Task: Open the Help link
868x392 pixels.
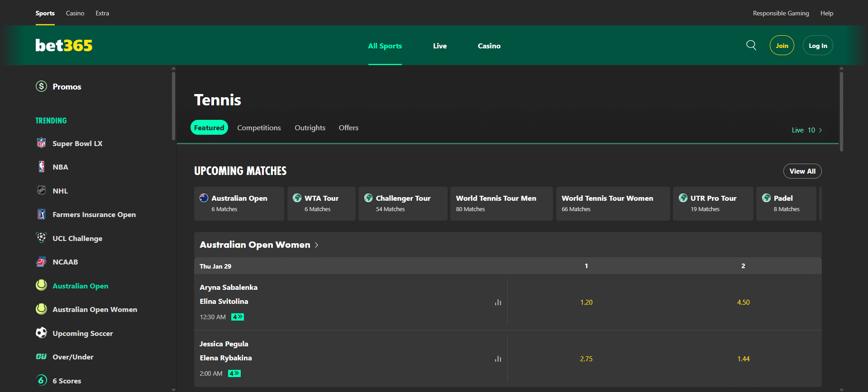Action: coord(827,13)
